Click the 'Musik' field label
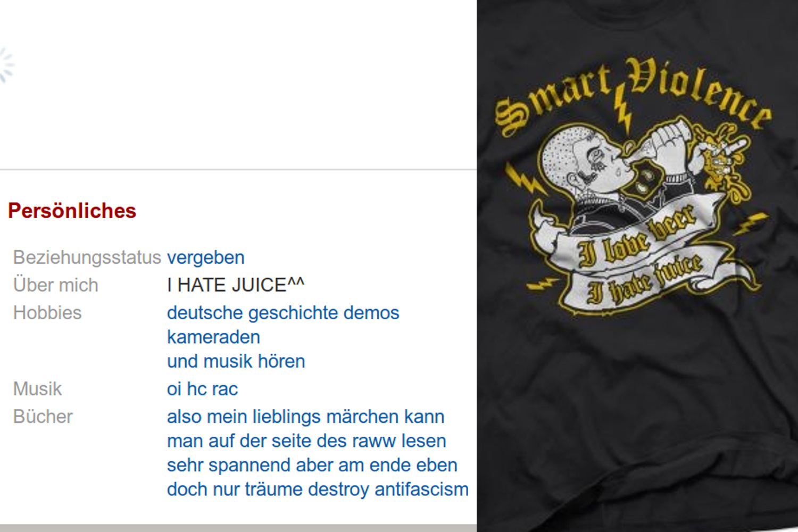798x532 pixels. pyautogui.click(x=37, y=389)
